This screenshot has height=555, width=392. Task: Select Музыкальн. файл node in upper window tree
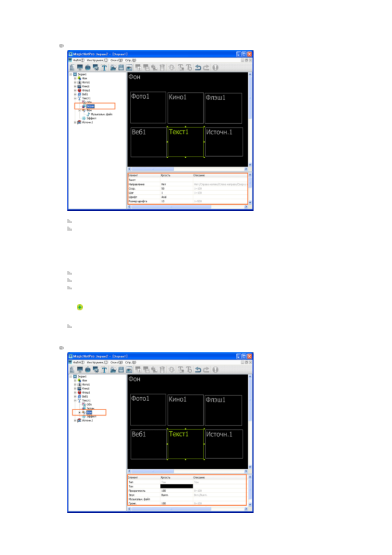[x=101, y=114]
